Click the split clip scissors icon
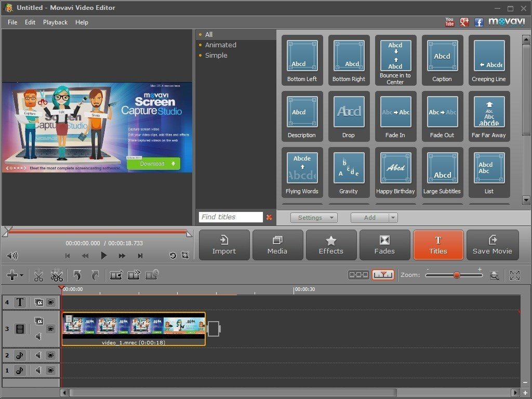Image resolution: width=532 pixels, height=399 pixels. pyautogui.click(x=38, y=275)
